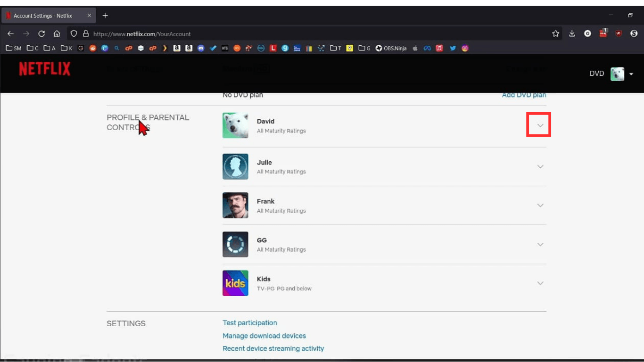Open the white G circle extension
Screen dimensions: 644x362
(x=587, y=33)
